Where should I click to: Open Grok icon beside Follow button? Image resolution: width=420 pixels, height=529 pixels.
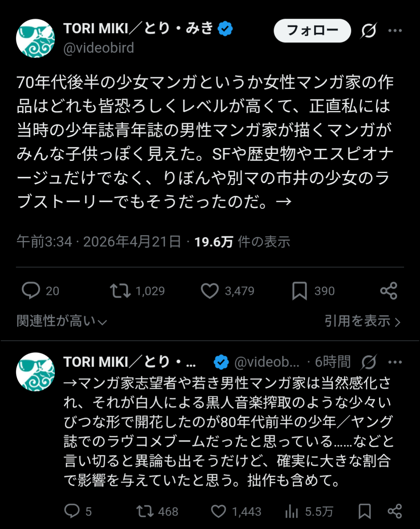coord(368,30)
